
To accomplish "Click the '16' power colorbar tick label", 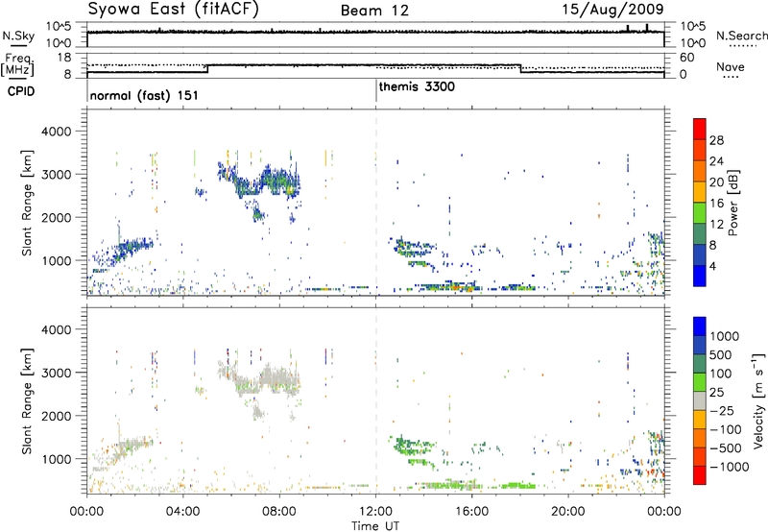I will [716, 204].
